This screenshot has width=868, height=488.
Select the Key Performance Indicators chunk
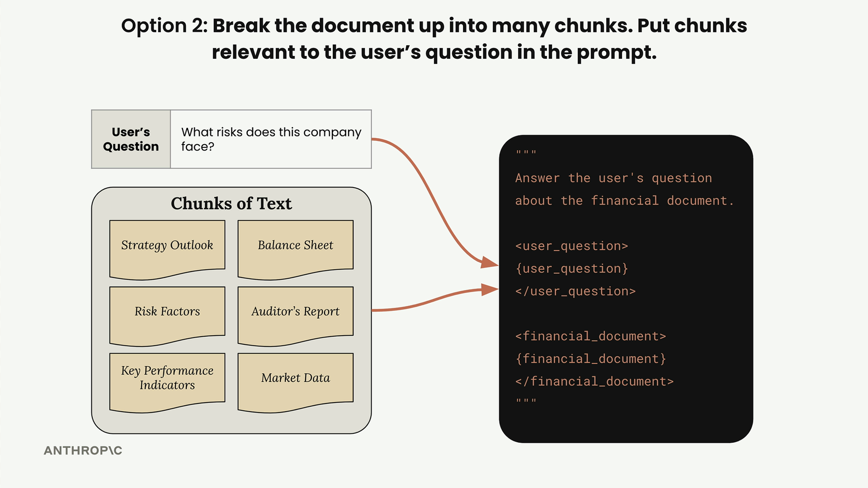[x=167, y=383]
